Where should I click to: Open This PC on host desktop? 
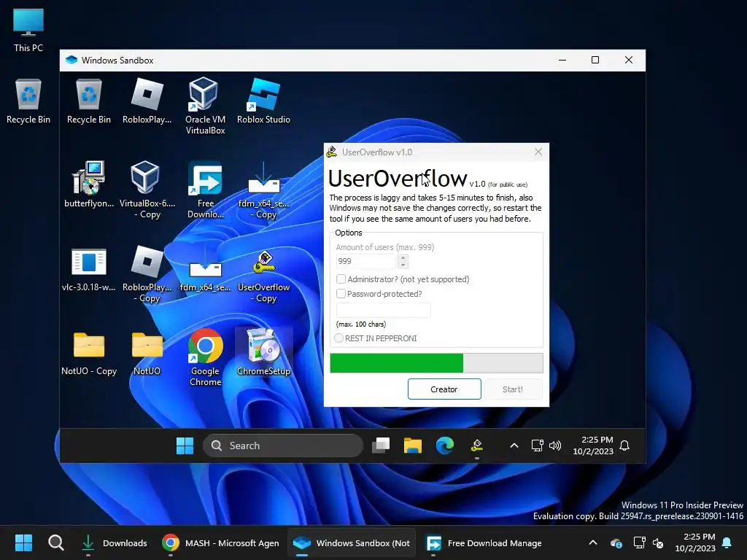click(x=28, y=30)
